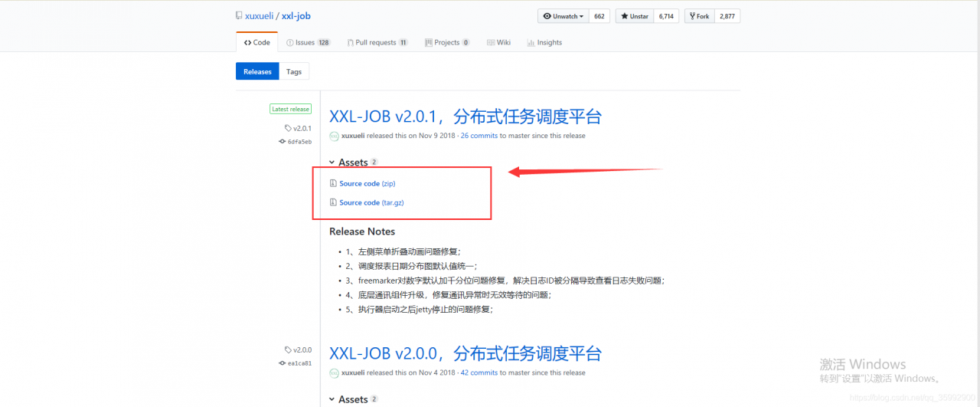Open xuxueli author link under v2.0.1 title

353,136
